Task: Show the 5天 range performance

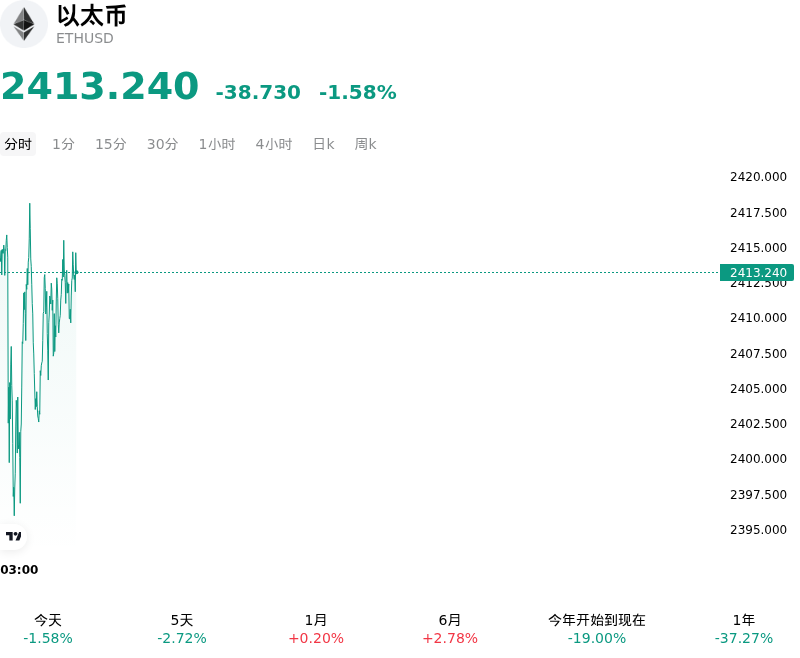Action: tap(182, 629)
